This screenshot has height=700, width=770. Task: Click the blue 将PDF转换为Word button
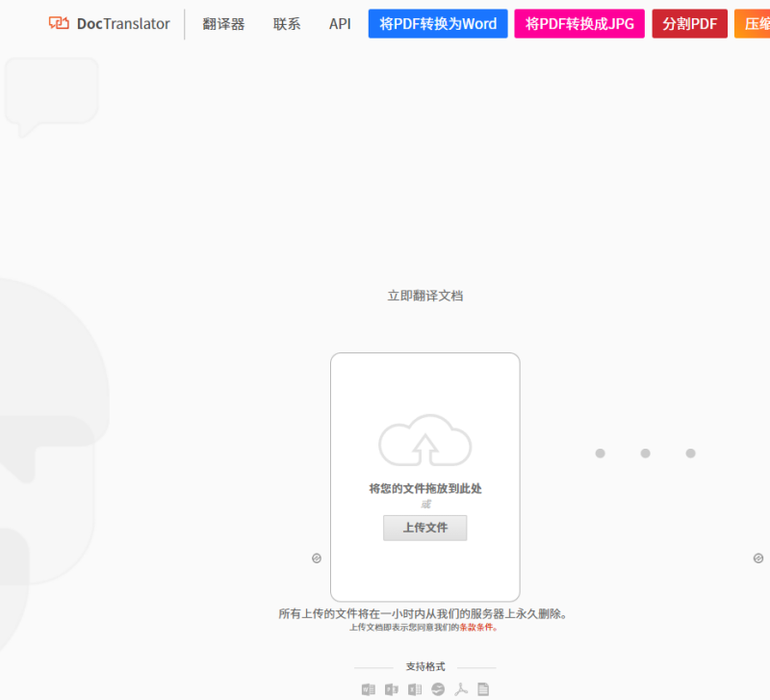(437, 23)
